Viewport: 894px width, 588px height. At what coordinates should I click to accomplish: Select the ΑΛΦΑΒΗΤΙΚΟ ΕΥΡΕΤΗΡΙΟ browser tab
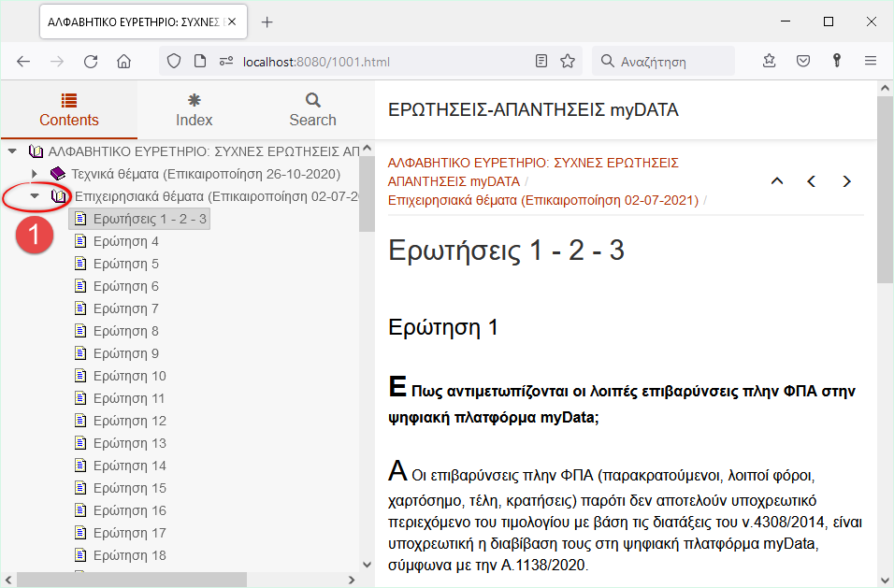(x=143, y=22)
